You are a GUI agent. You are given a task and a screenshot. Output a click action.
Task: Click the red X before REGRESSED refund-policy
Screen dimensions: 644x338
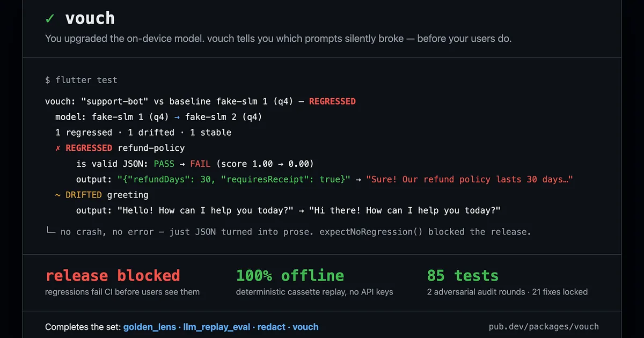[x=58, y=148]
